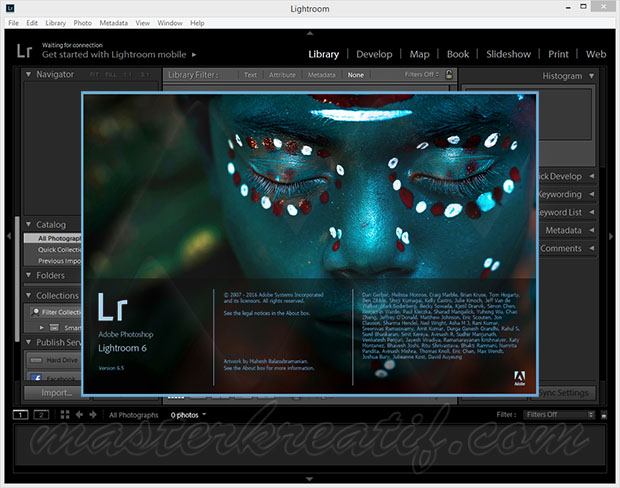Open second window display button 2

click(x=41, y=414)
